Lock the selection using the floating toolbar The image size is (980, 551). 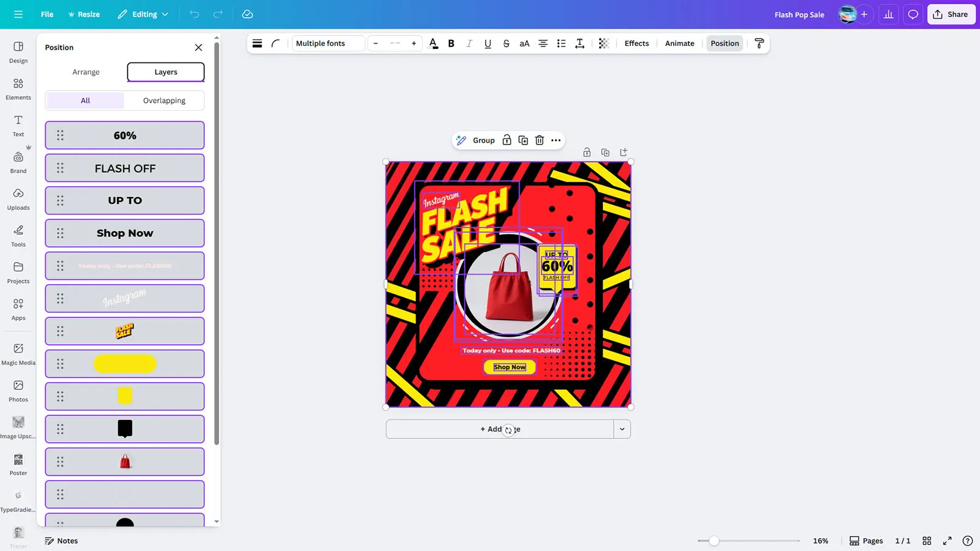507,140
